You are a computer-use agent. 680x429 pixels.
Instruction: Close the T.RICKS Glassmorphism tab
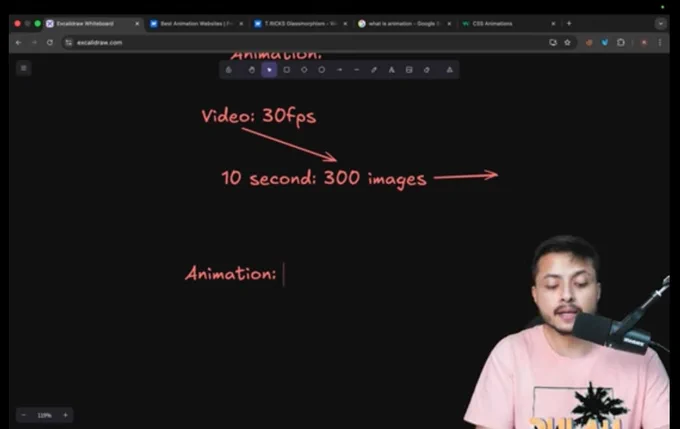pos(345,24)
